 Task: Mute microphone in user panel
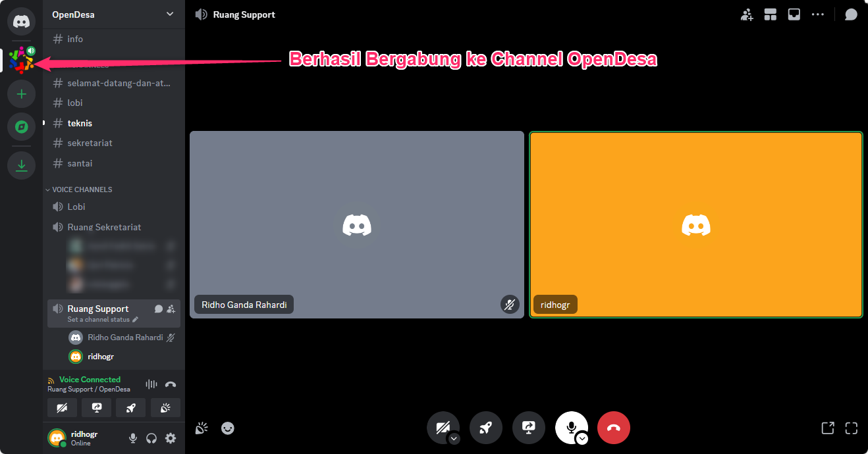[x=133, y=438]
